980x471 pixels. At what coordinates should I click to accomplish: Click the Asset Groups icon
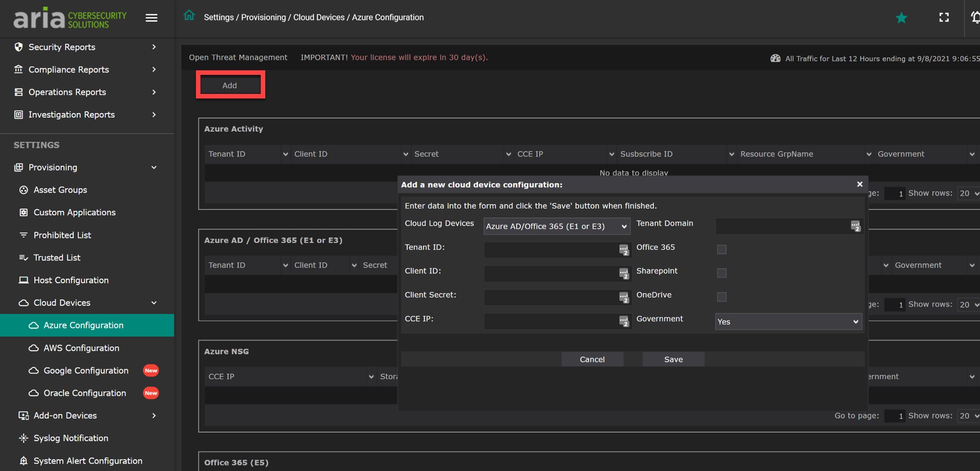tap(24, 190)
